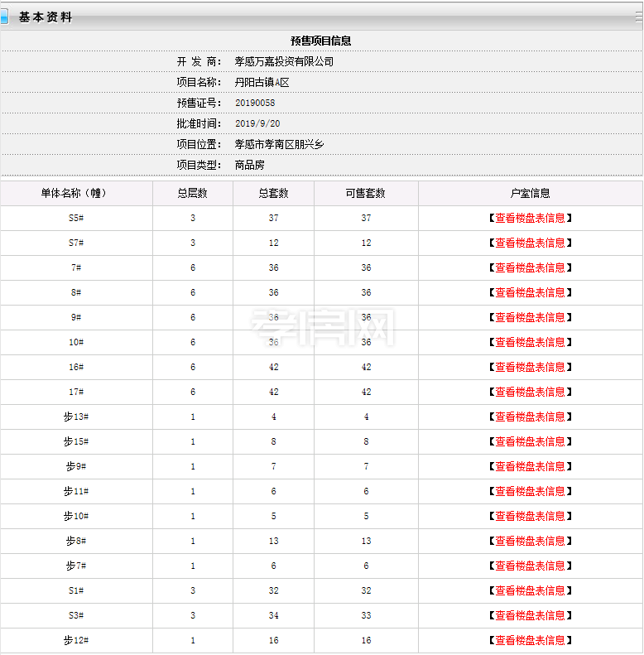View unit table for building S3#
Viewport: 644px width, 655px height.
pyautogui.click(x=530, y=615)
